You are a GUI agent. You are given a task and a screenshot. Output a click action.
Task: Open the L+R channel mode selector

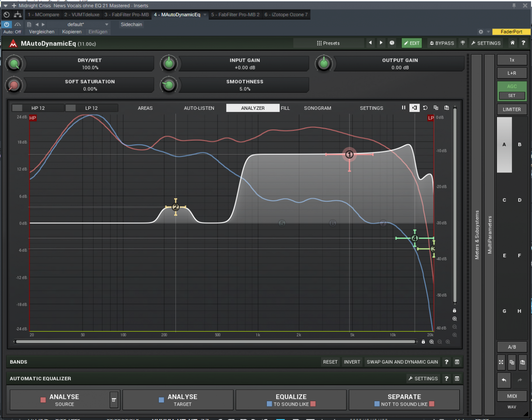pyautogui.click(x=512, y=73)
